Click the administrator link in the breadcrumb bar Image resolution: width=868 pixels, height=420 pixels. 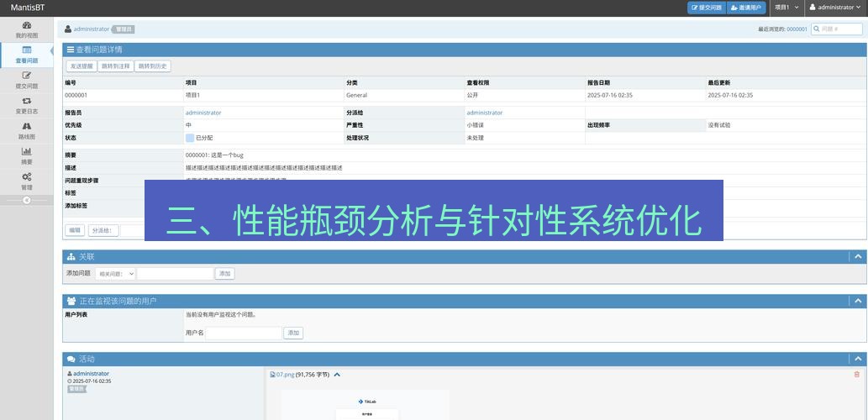(92, 29)
